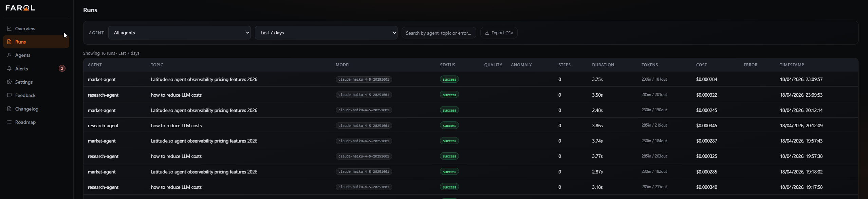Click the TOKENS column header
The height and width of the screenshot is (199, 868).
[650, 65]
